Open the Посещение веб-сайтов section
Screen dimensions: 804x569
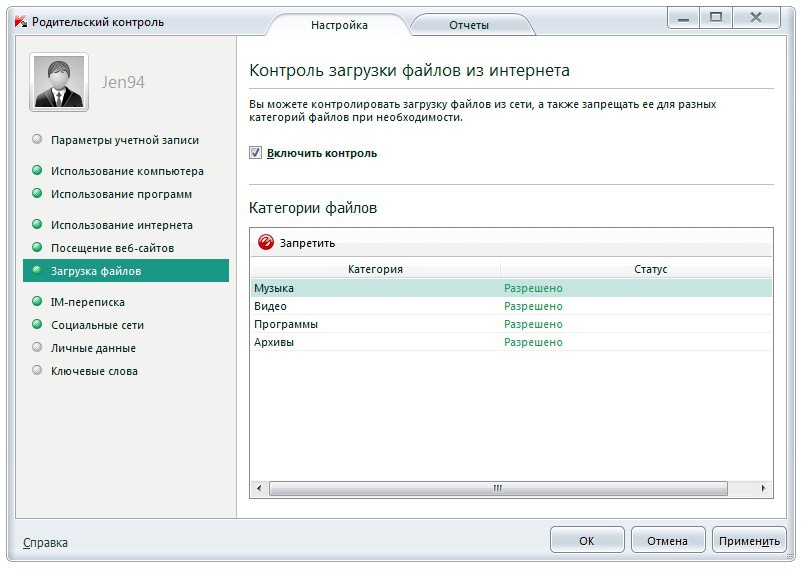pyautogui.click(x=112, y=248)
